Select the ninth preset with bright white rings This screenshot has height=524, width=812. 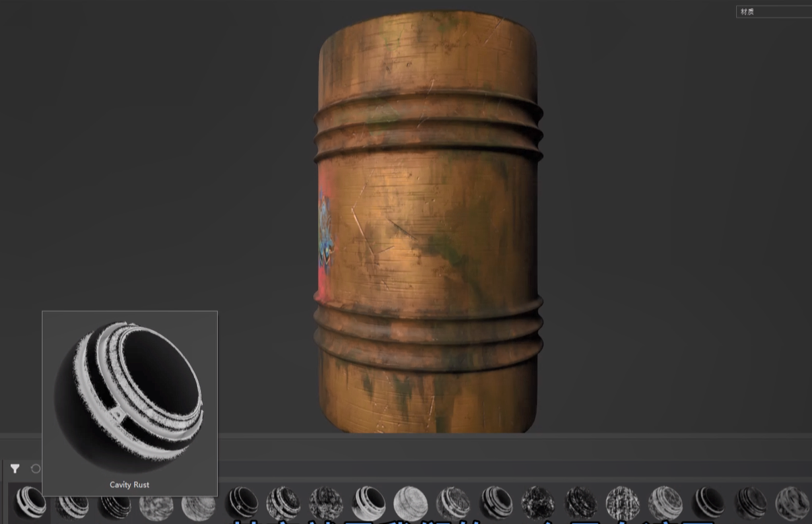[x=368, y=502]
